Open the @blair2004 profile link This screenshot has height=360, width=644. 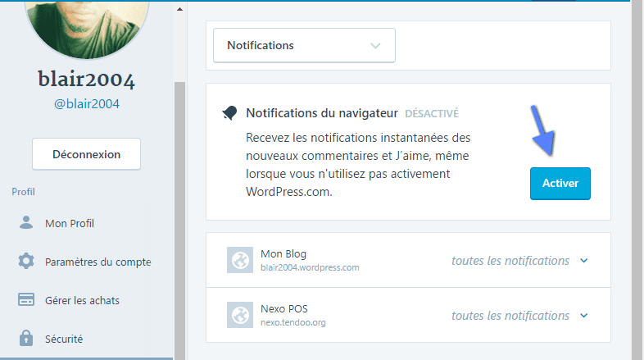click(x=87, y=103)
